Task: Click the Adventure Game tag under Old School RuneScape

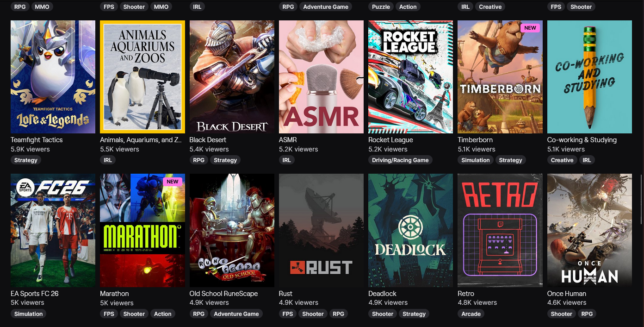Action: [236, 314]
